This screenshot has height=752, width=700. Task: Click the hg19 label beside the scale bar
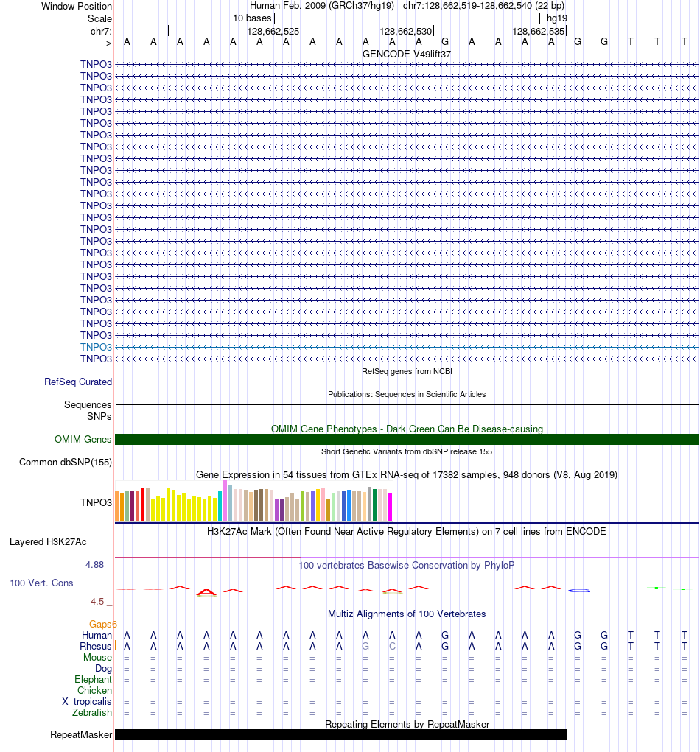[556, 18]
